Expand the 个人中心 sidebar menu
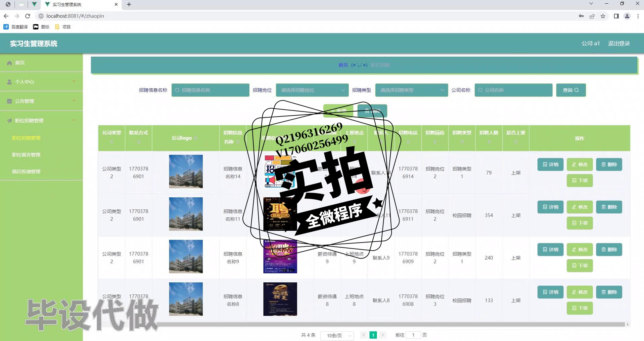This screenshot has height=341, width=644. point(41,82)
